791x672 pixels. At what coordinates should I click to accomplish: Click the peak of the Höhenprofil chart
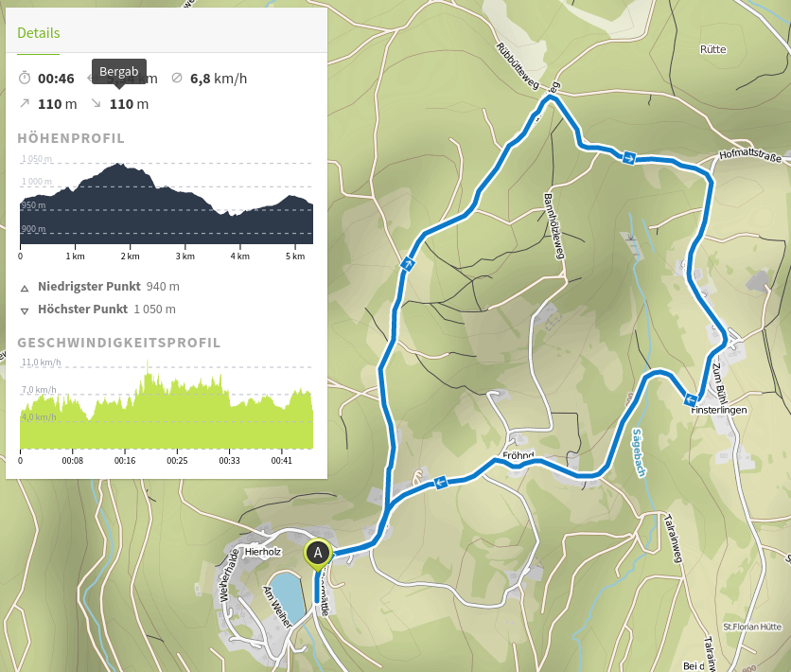(x=120, y=166)
